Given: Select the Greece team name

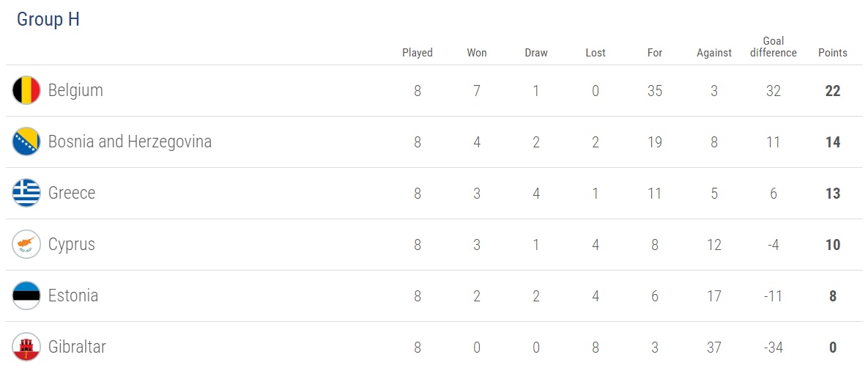Looking at the screenshot, I should pyautogui.click(x=72, y=194).
